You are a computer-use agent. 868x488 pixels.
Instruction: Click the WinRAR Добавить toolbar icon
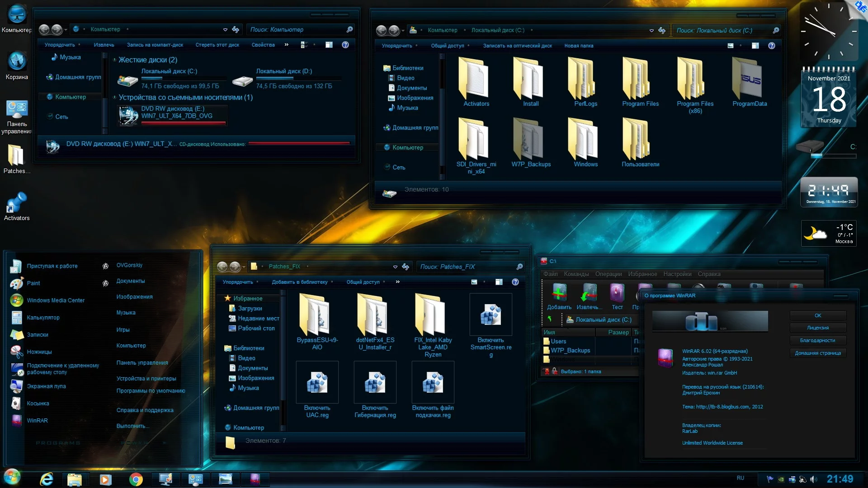pyautogui.click(x=559, y=293)
